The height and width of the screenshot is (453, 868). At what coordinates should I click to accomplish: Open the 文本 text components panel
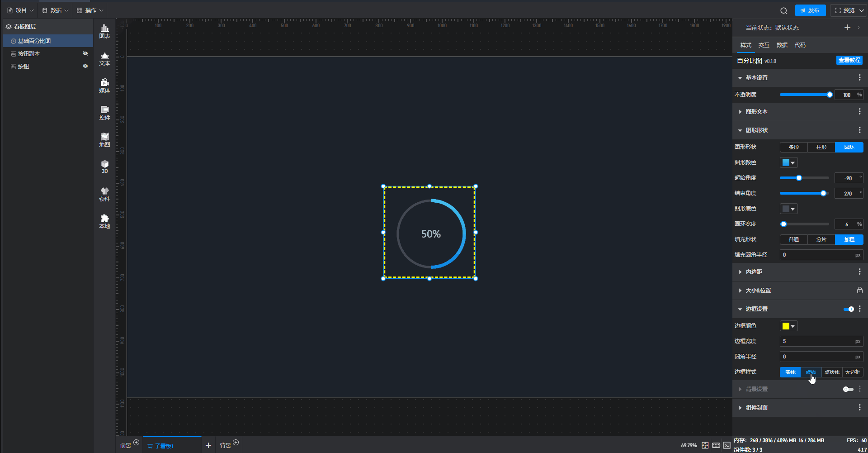pos(104,59)
